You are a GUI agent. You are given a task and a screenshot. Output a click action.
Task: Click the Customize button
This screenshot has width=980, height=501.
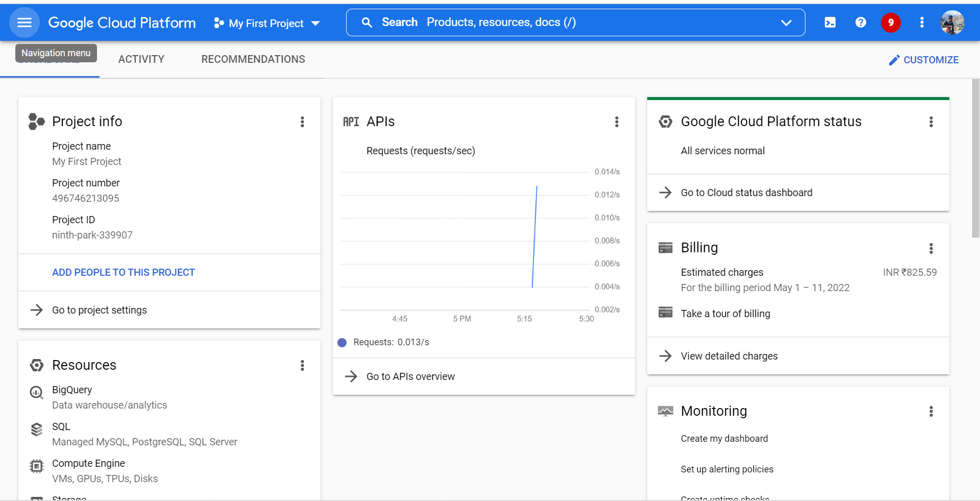pos(924,60)
